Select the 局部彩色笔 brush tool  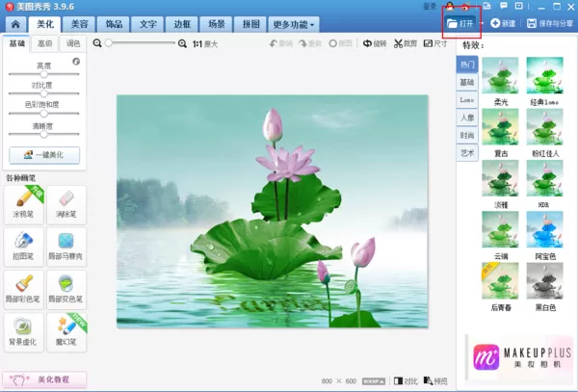(23, 290)
